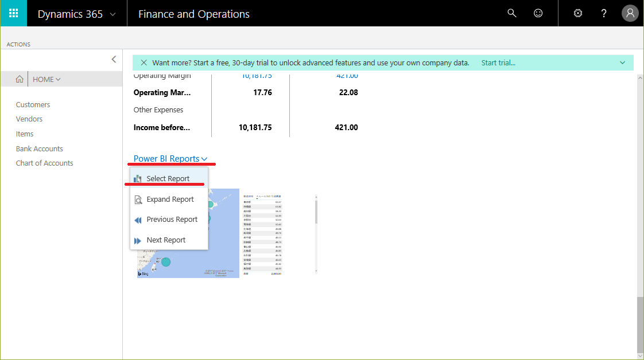Close the free trial notification banner
This screenshot has height=360, width=644.
[x=143, y=63]
